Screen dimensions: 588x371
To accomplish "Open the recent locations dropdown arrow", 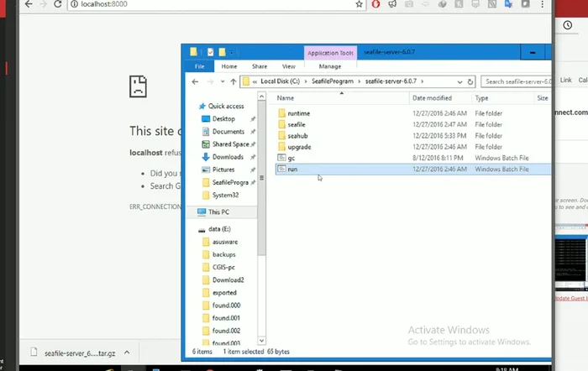I will (x=221, y=81).
